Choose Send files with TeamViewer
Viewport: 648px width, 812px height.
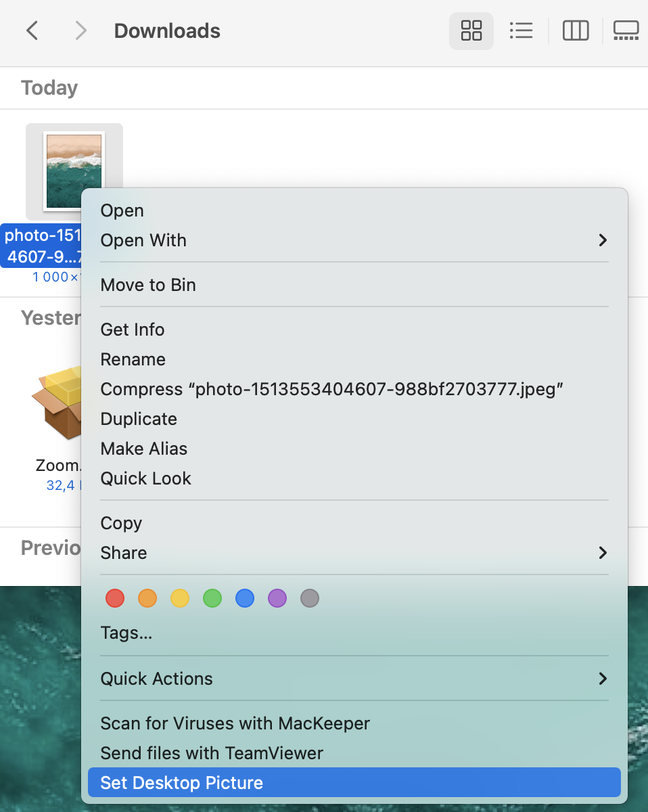pyautogui.click(x=354, y=753)
